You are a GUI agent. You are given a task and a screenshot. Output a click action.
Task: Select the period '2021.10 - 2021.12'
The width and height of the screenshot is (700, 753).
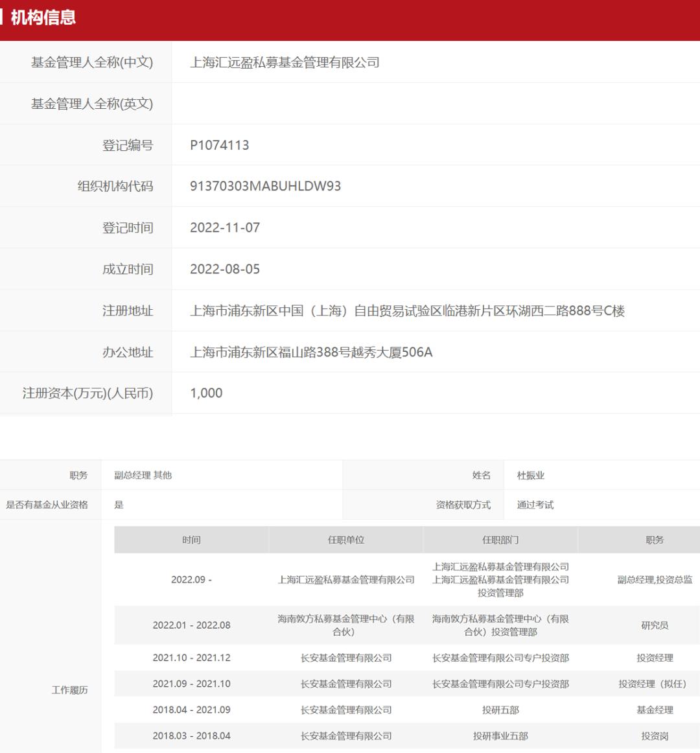(x=191, y=658)
